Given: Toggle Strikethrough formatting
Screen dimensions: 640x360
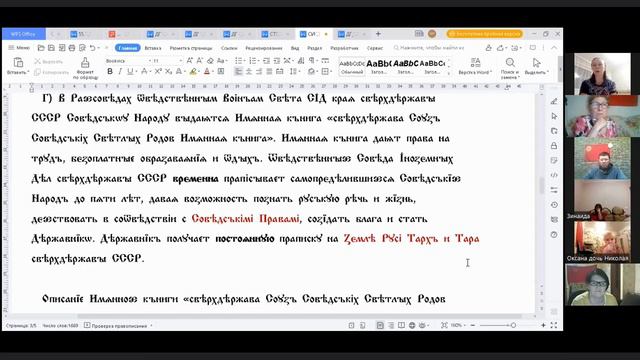Looking at the screenshot, I should 143,71.
